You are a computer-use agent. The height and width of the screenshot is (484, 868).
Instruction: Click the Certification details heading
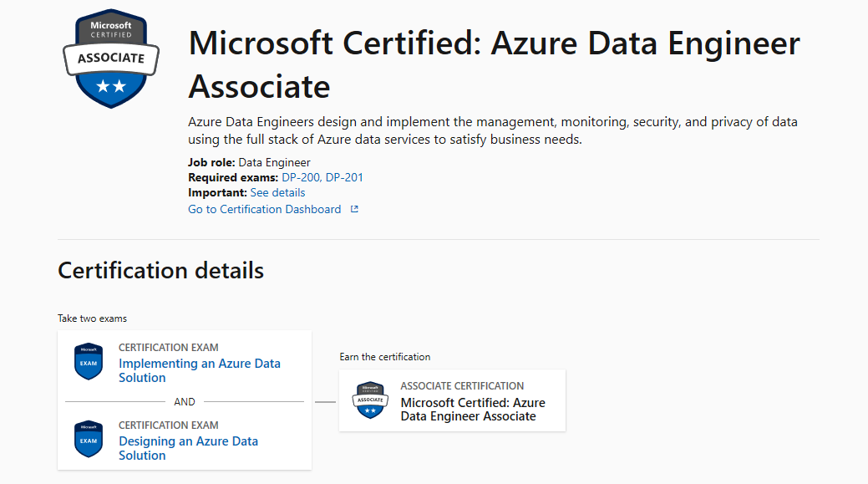pyautogui.click(x=160, y=270)
